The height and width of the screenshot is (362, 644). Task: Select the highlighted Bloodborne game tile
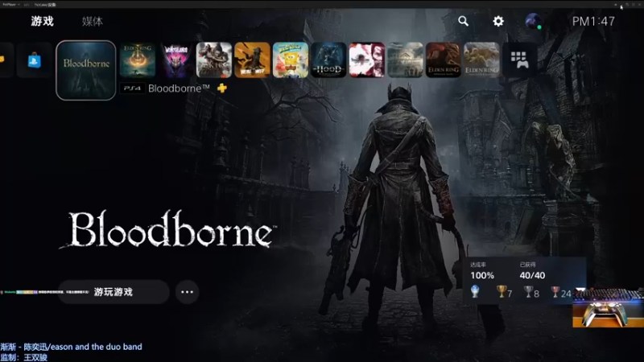pyautogui.click(x=86, y=70)
